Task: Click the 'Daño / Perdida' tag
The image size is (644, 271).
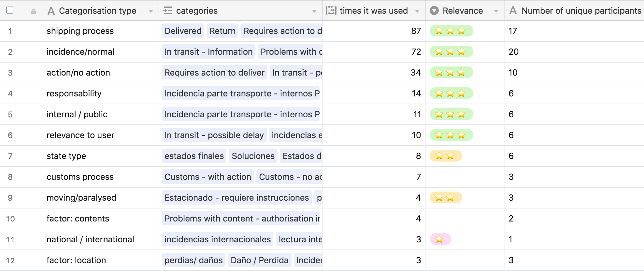Action: click(260, 260)
